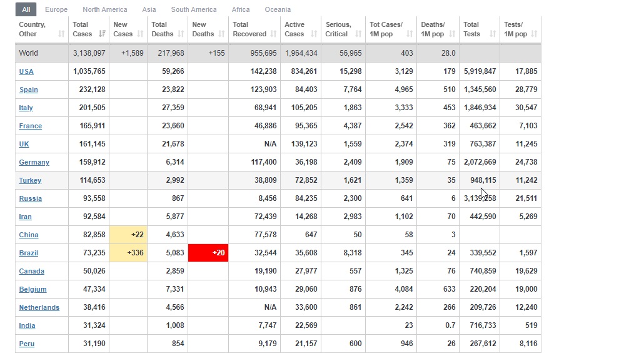Sort Total Recovered column via arrows

pyautogui.click(x=273, y=34)
